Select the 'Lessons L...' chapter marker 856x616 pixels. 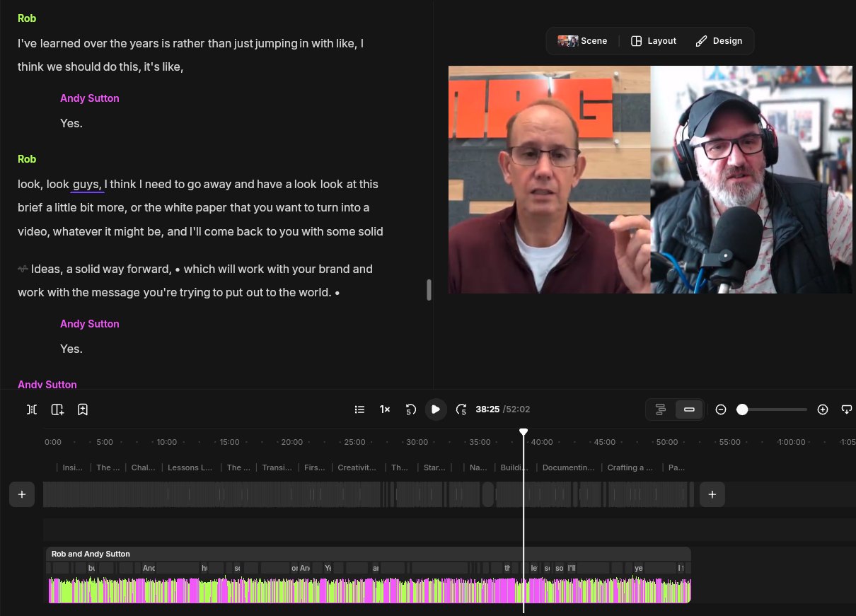click(190, 467)
